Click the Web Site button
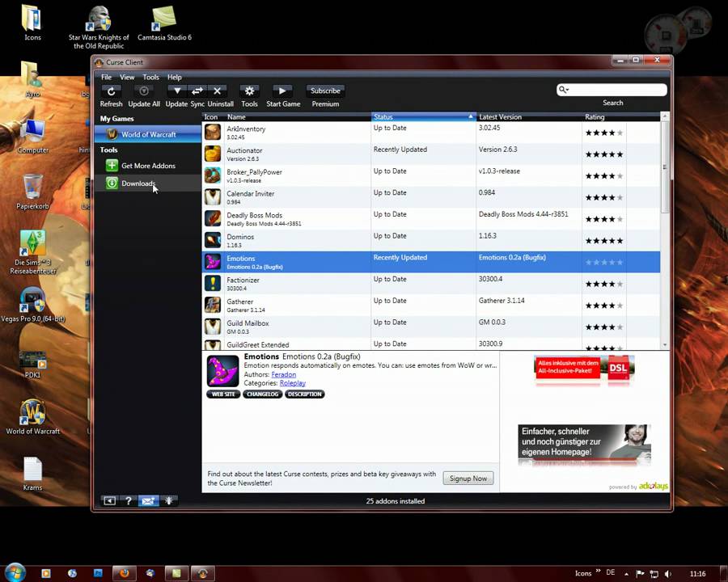The image size is (728, 582). click(223, 394)
